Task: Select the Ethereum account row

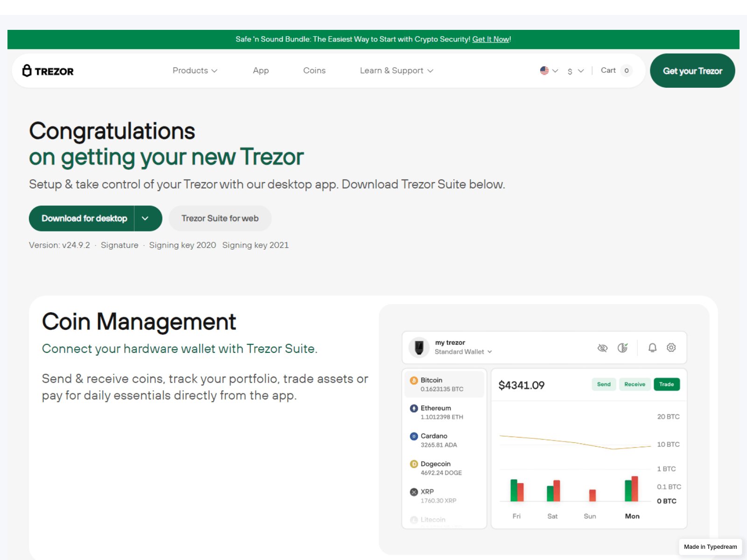Action: (x=444, y=412)
